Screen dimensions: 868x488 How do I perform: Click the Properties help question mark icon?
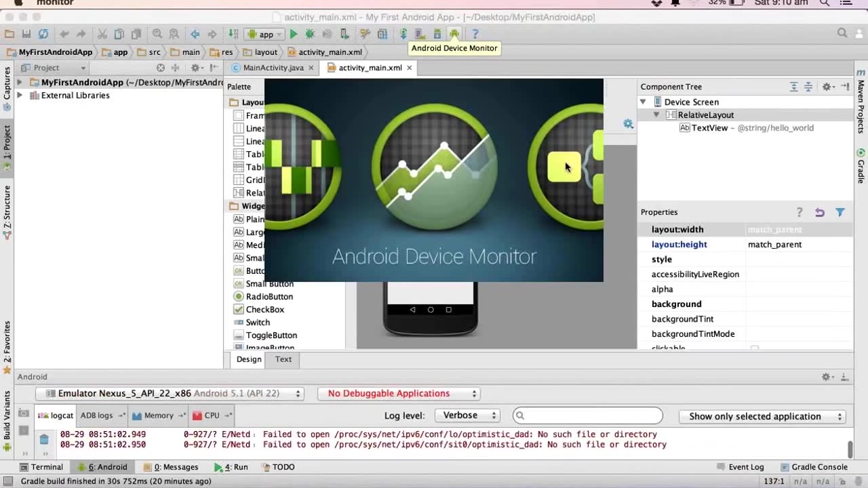pyautogui.click(x=800, y=212)
